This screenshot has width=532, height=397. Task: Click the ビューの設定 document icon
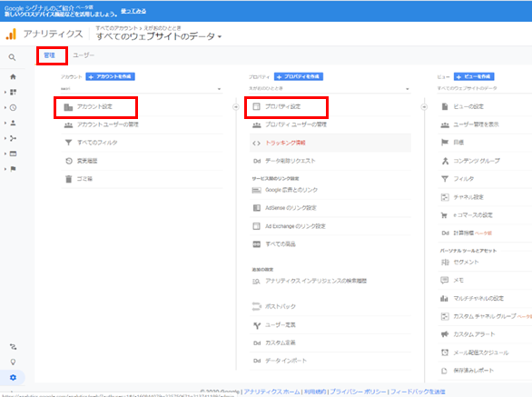tap(445, 106)
